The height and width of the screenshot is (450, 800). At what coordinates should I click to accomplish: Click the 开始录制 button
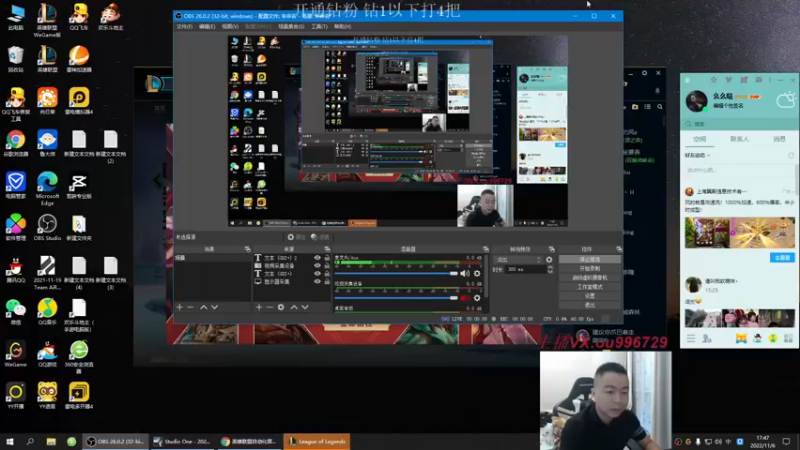click(x=590, y=268)
